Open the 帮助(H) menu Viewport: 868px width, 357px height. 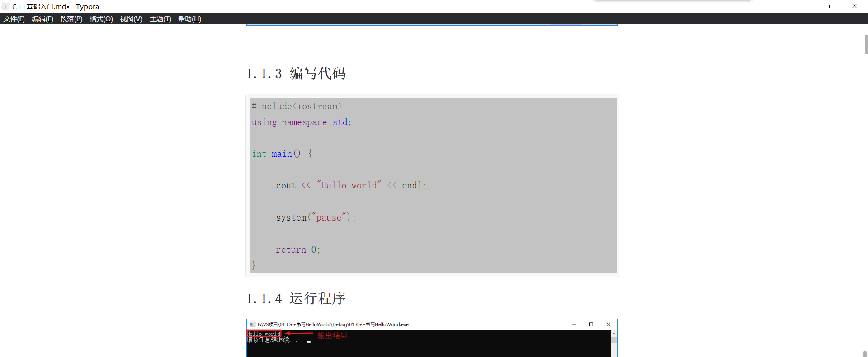click(190, 19)
